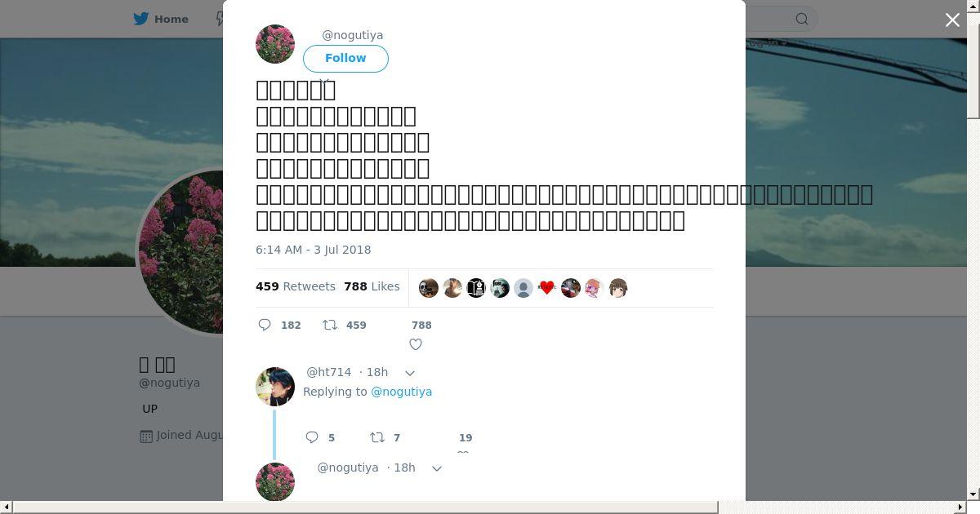View the list of 788 Likes
The height and width of the screenshot is (514, 980).
[x=372, y=286]
